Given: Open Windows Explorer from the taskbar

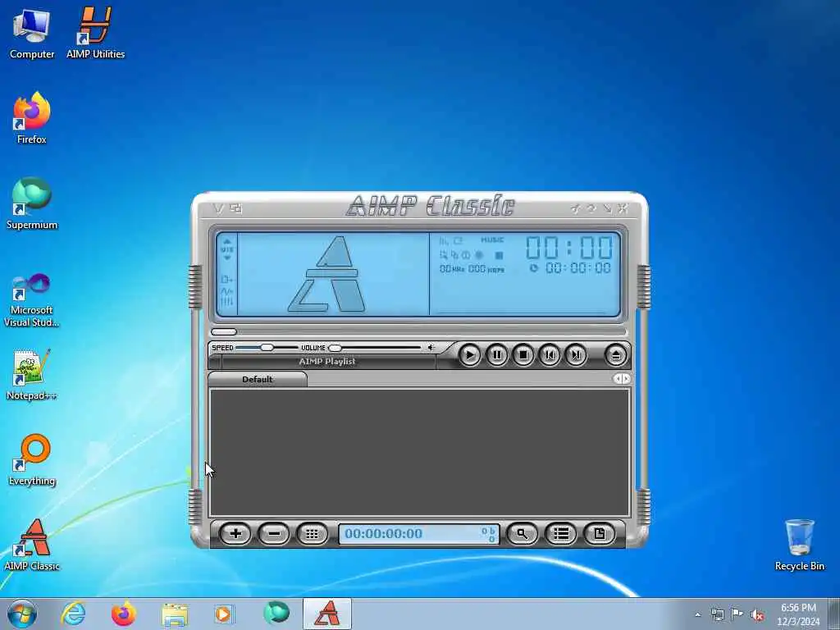Looking at the screenshot, I should (174, 614).
